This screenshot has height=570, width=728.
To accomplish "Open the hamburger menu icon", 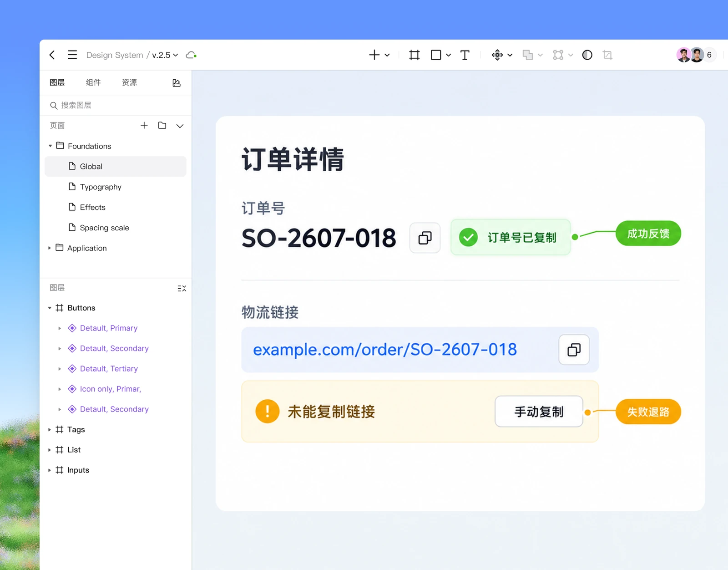I will [72, 55].
